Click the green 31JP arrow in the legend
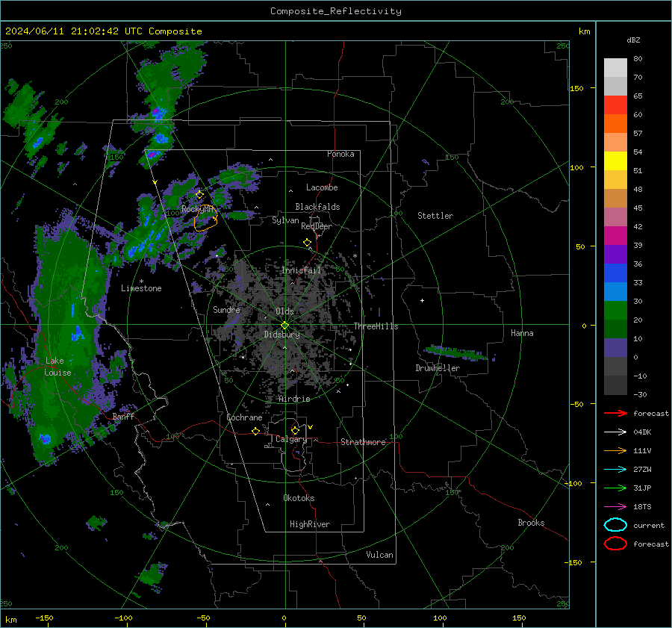The image size is (672, 628). (615, 488)
